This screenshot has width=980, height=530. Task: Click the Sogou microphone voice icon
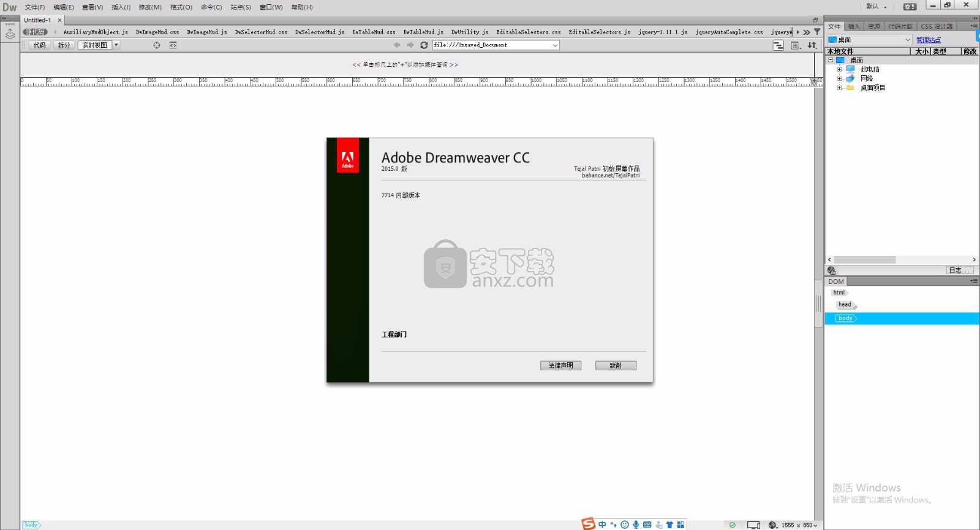click(x=636, y=524)
